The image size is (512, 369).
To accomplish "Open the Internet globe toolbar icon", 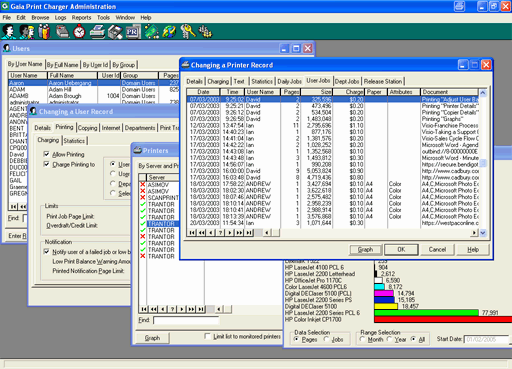I will 169,32.
